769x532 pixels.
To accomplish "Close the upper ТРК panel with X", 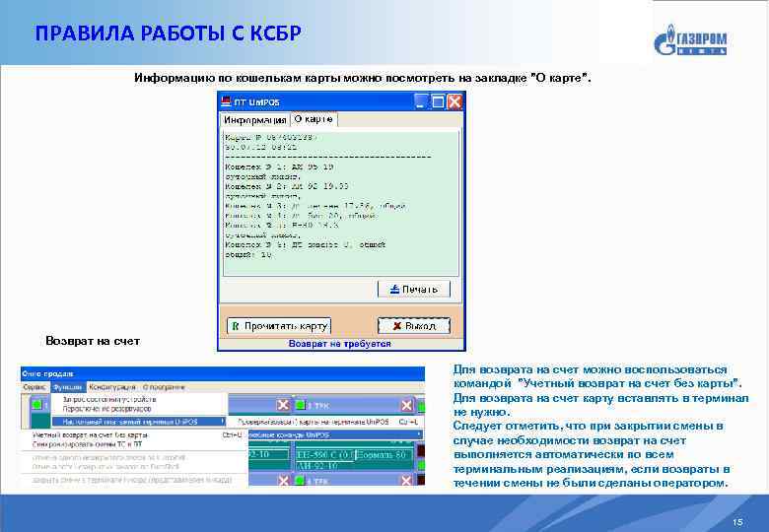I will tap(406, 405).
